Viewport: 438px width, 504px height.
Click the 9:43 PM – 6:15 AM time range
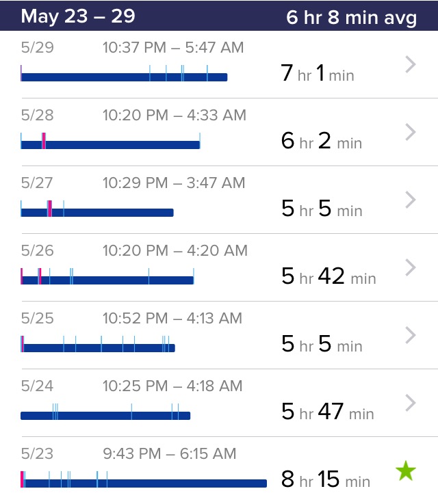click(x=169, y=453)
